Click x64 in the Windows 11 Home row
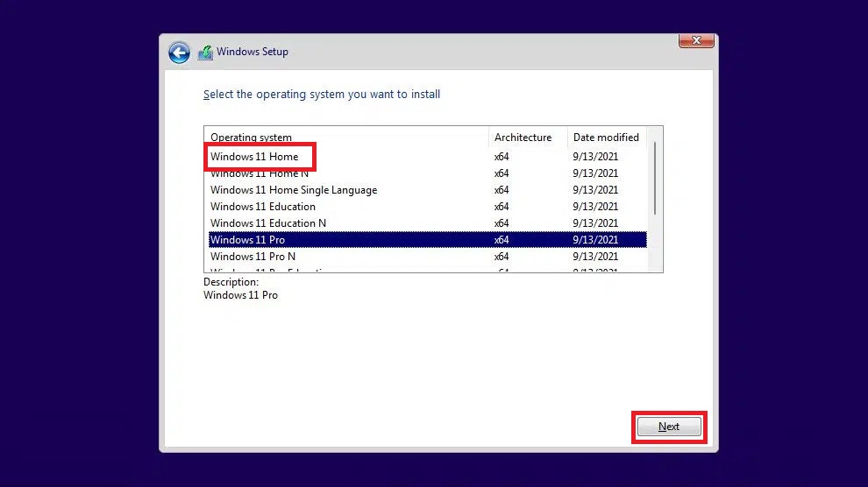 502,157
